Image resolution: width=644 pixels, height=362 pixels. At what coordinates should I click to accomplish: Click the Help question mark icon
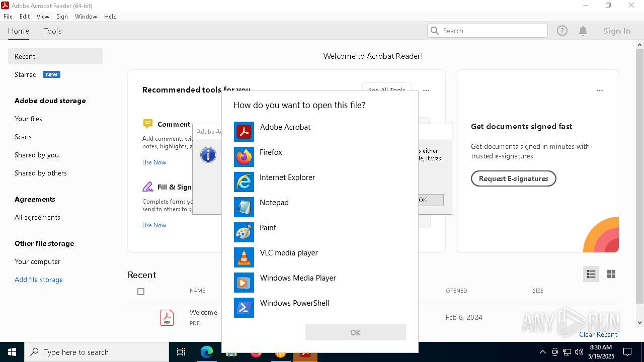pos(562,31)
